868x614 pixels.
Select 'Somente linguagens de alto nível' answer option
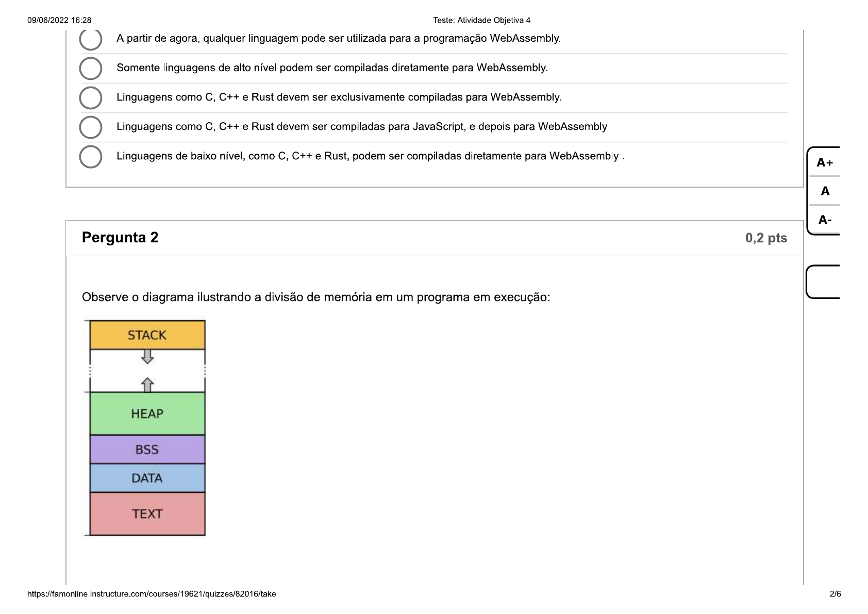(x=92, y=67)
